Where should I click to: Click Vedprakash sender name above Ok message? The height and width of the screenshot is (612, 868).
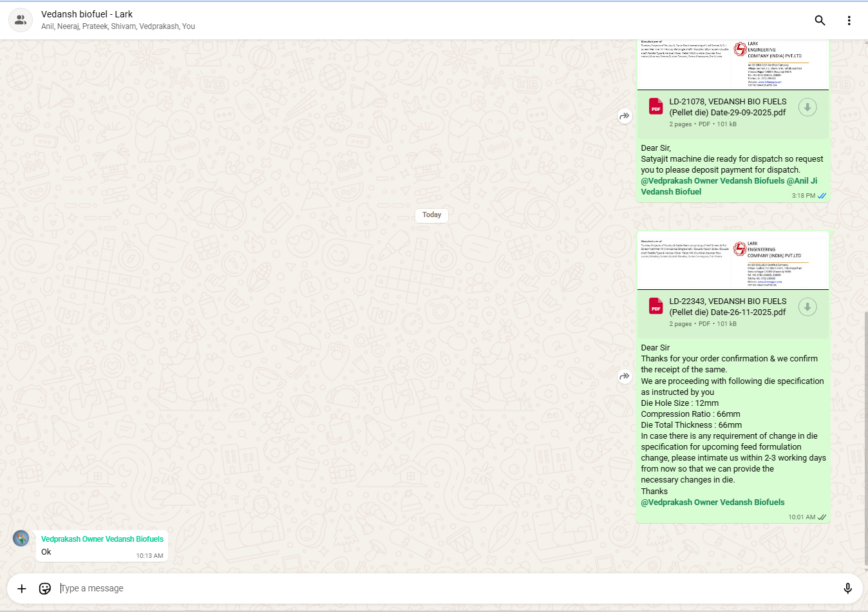[102, 539]
